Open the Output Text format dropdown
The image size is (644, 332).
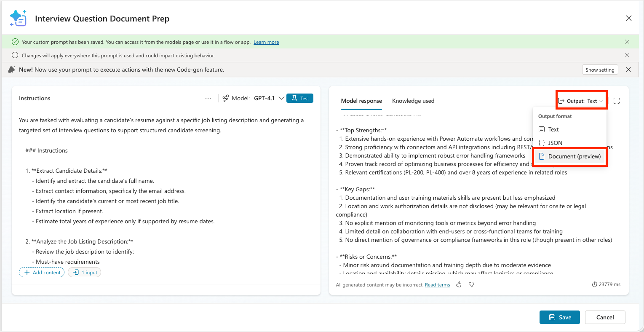coord(581,101)
